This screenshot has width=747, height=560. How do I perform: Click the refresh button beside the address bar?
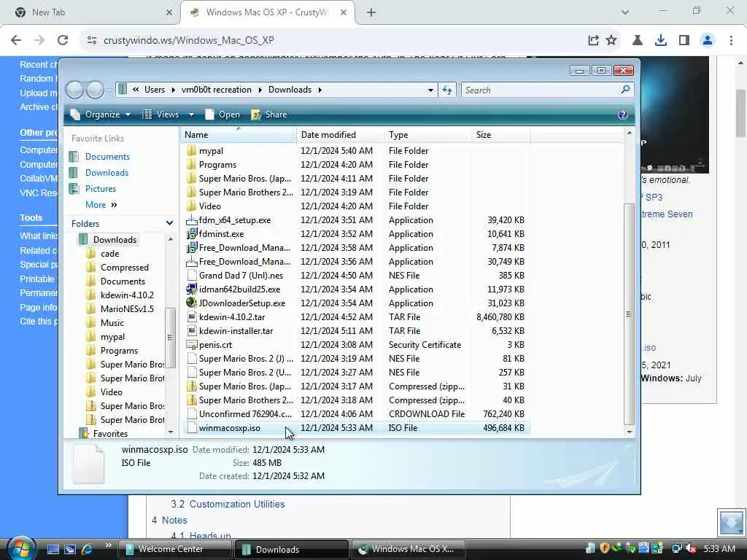(447, 90)
